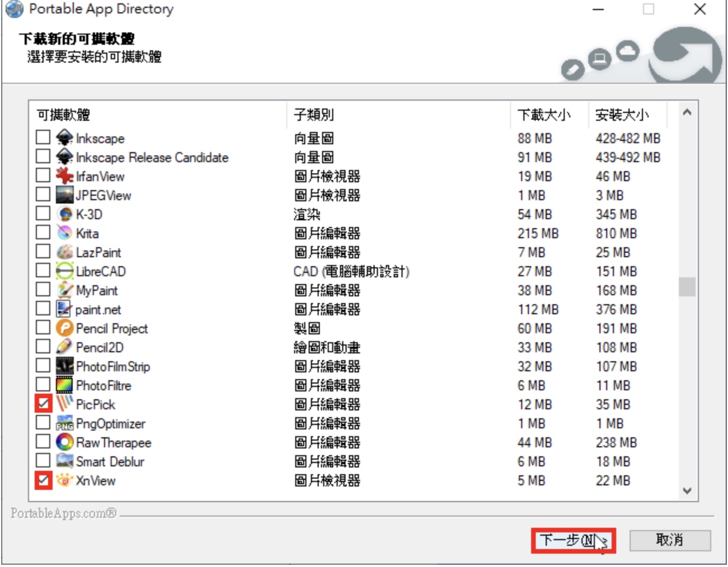Image resolution: width=728 pixels, height=567 pixels.
Task: Click the PhotoFilmStrip icon
Action: (64, 366)
